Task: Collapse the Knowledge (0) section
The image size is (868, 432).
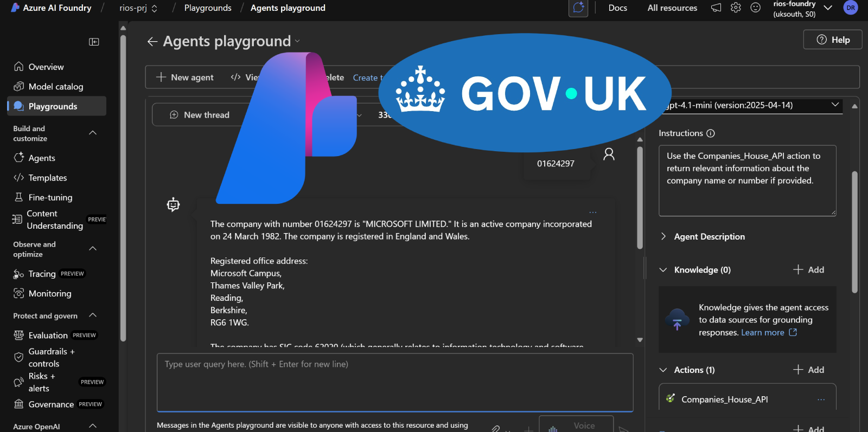Action: pyautogui.click(x=663, y=270)
